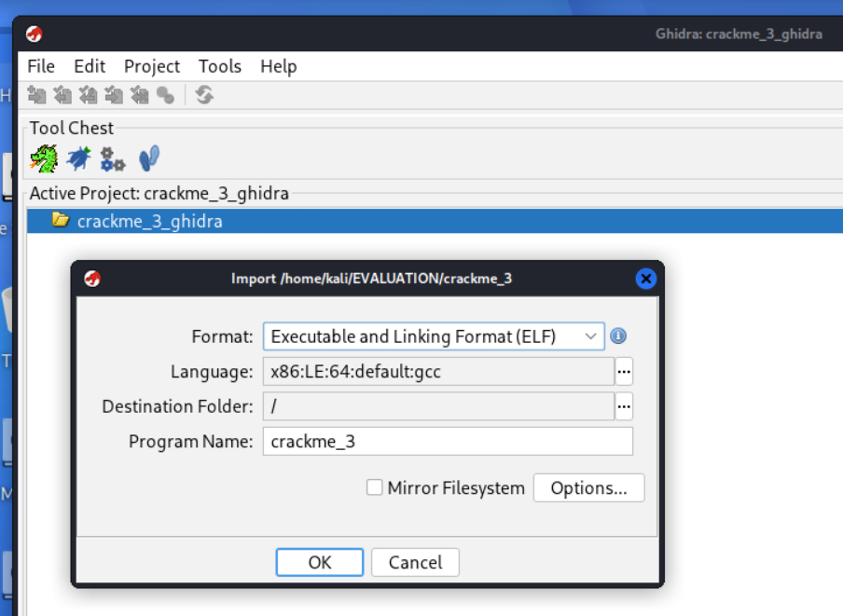Open the Emulator gears tool in Tool Chest
The height and width of the screenshot is (616, 843).
(112, 159)
